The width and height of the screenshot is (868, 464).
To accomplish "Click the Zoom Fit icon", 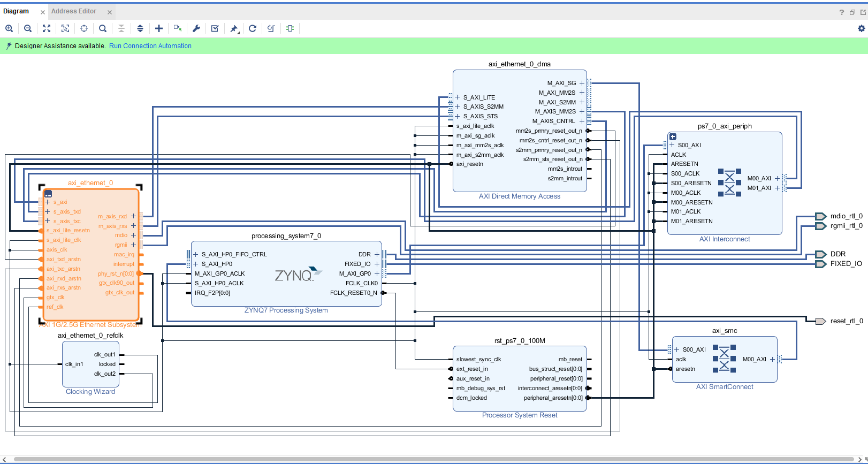I will (x=47, y=28).
